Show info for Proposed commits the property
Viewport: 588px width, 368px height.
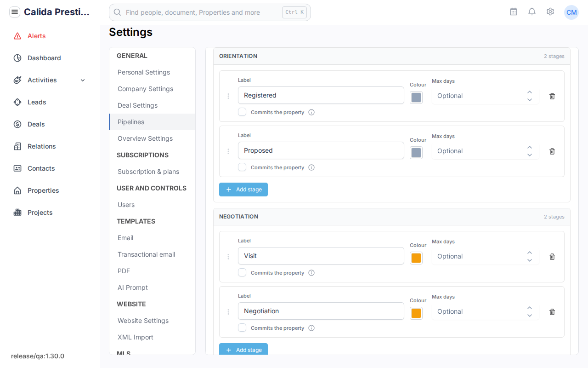311,167
